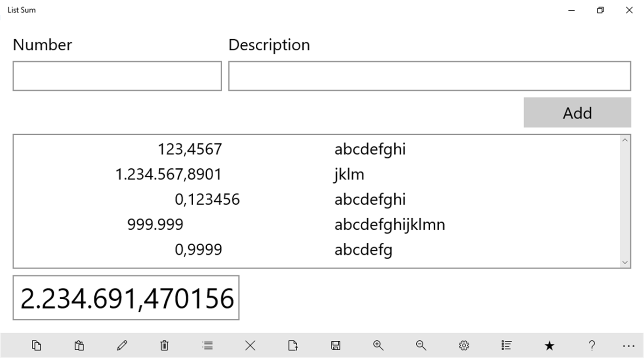This screenshot has height=358, width=644.
Task: Click the sum total 2.234.691,470156
Action: tap(127, 298)
